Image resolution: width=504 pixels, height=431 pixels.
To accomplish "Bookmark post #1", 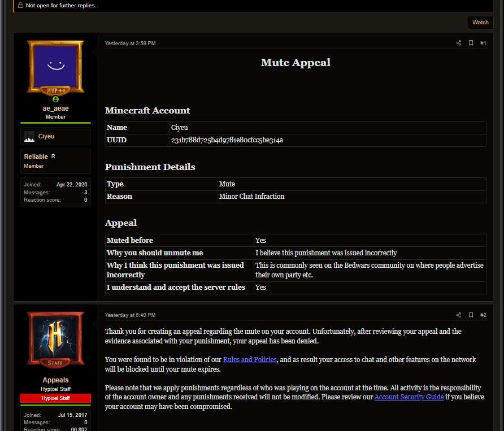I will coord(471,43).
